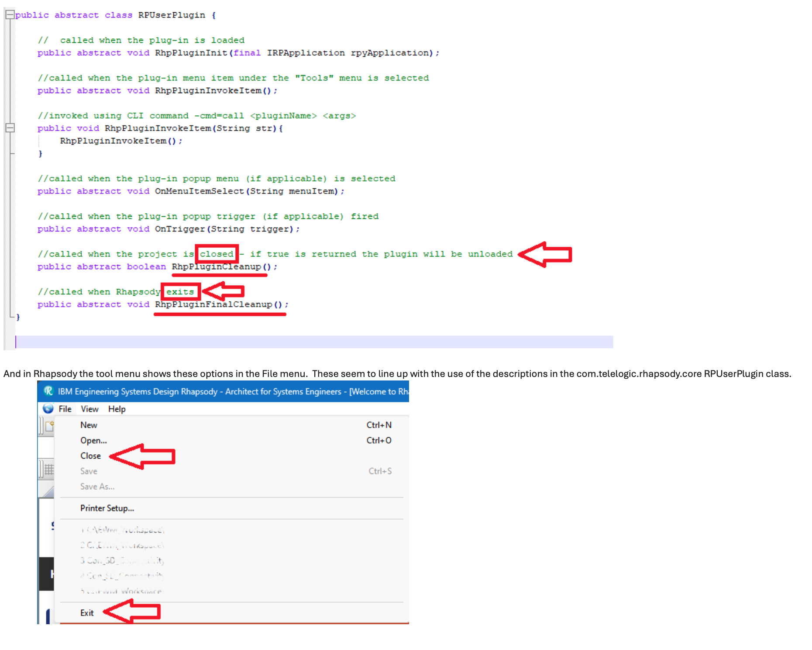
Task: Collapse the RPUserPlugin class fold marker
Action: (10, 15)
